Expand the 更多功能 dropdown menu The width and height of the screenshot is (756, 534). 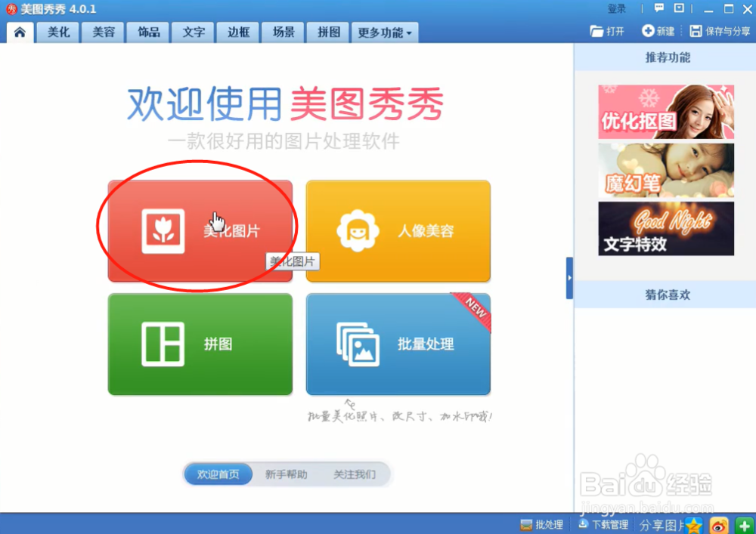(x=385, y=32)
